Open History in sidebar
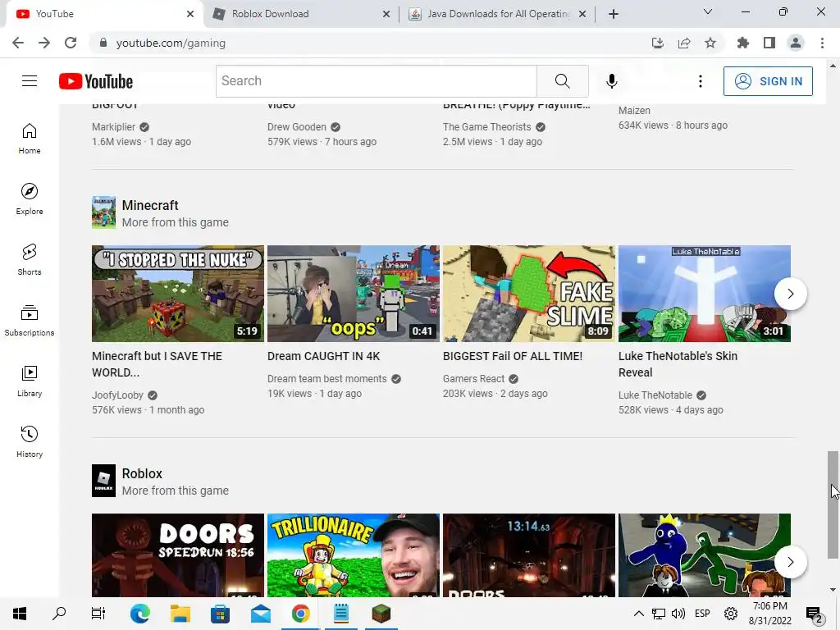The height and width of the screenshot is (630, 840). (30, 441)
